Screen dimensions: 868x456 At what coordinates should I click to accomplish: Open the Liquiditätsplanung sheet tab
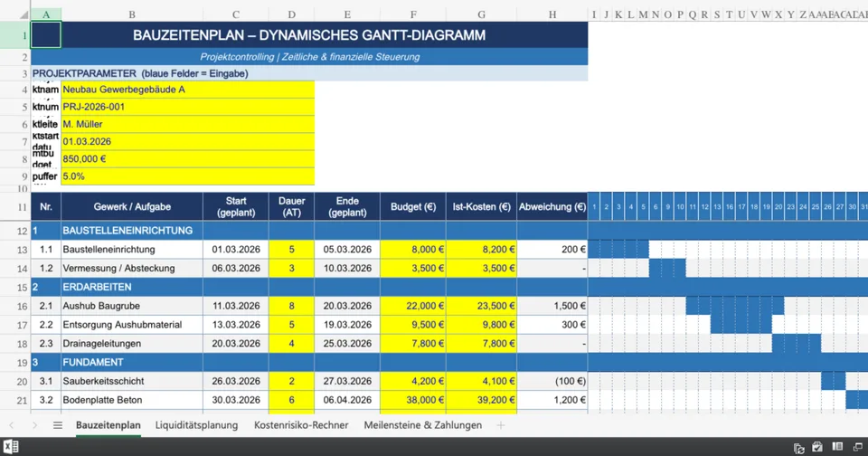196,425
